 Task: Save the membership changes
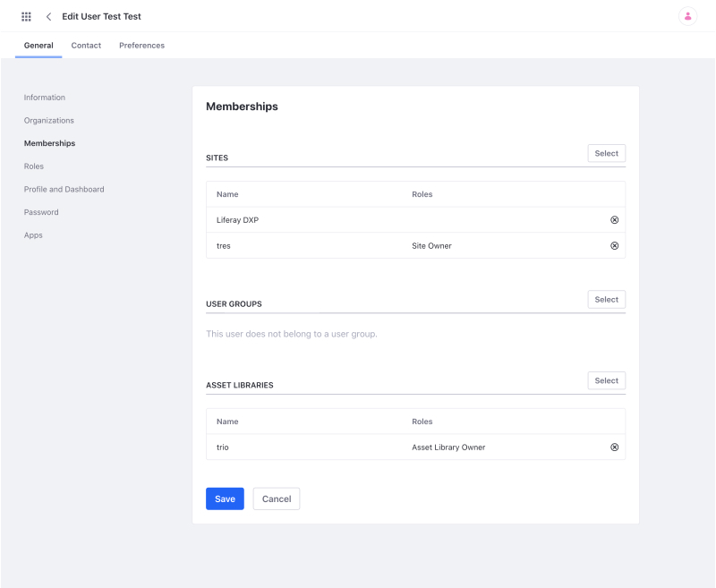pos(225,499)
